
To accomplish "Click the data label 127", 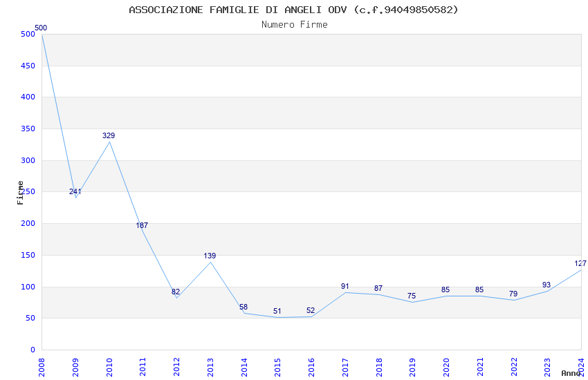I will 580,263.
